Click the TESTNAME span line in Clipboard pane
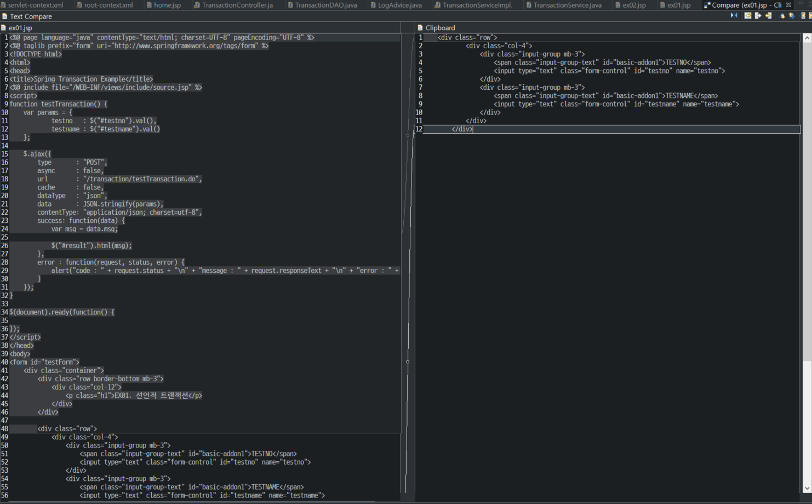 tap(606, 96)
